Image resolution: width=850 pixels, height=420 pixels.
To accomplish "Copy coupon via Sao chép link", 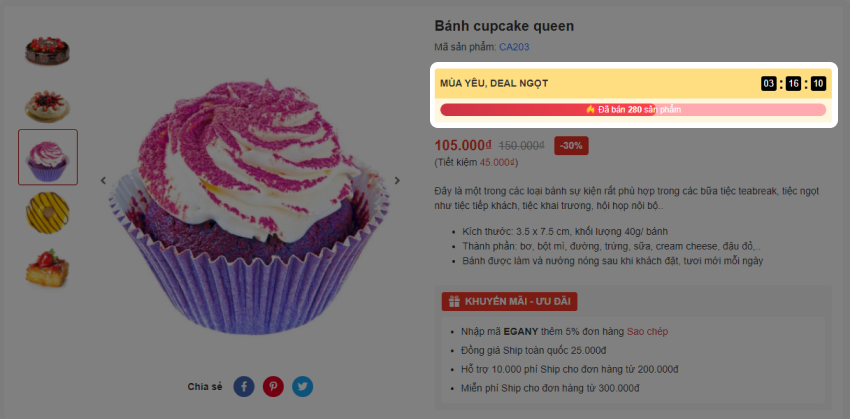I will click(x=647, y=332).
